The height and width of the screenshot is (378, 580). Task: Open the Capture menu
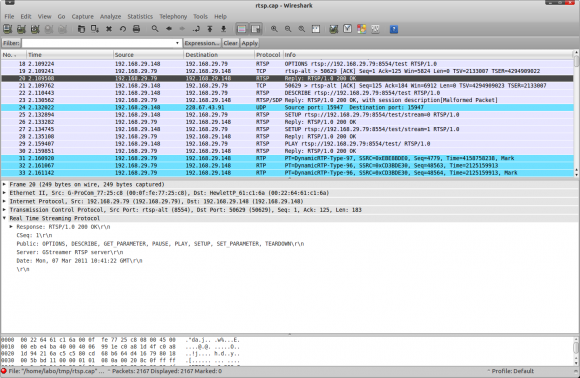tap(82, 17)
